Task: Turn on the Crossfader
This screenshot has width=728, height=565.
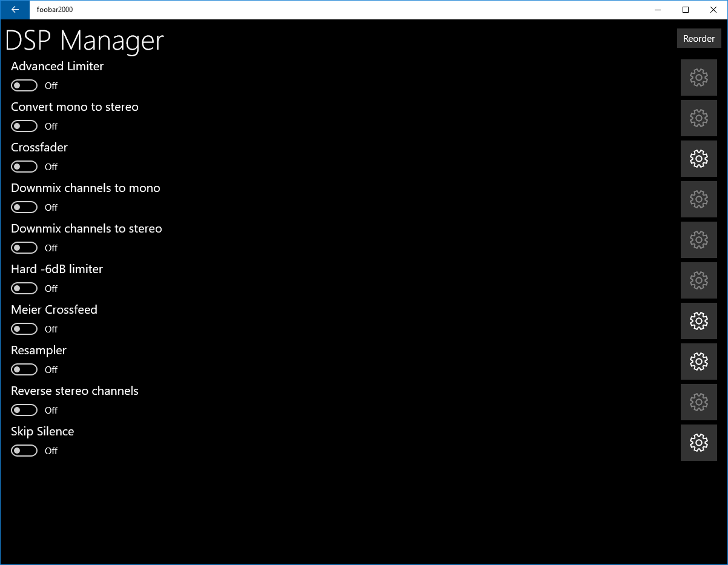Action: (x=24, y=166)
